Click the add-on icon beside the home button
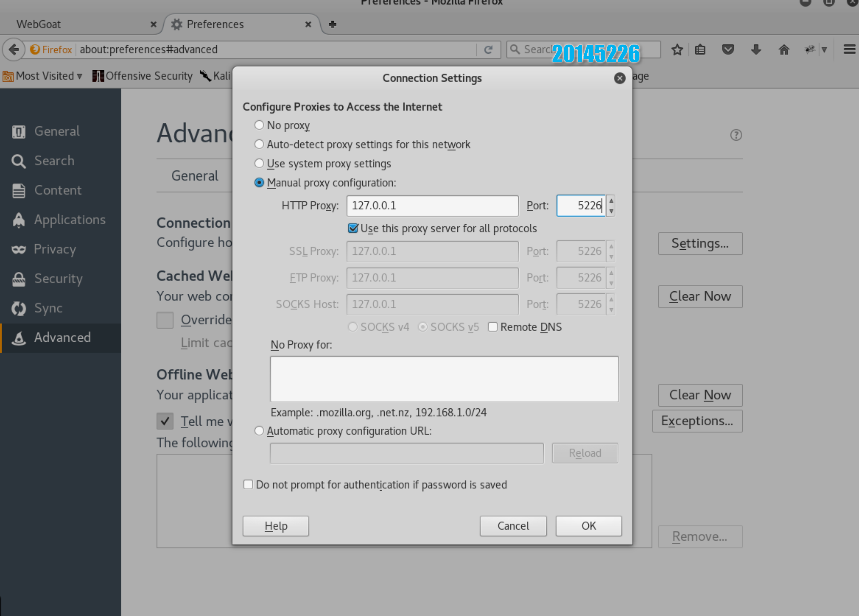The width and height of the screenshot is (859, 616). [810, 50]
